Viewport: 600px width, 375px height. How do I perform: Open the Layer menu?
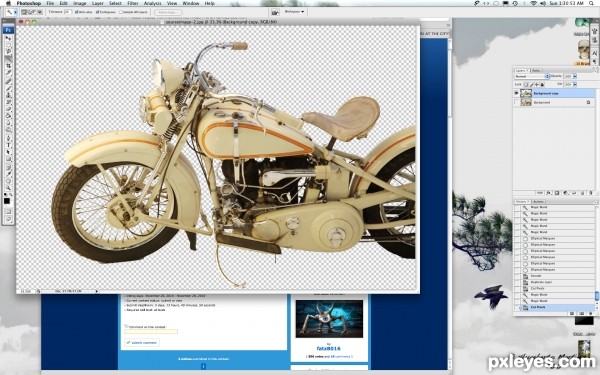pyautogui.click(x=98, y=3)
